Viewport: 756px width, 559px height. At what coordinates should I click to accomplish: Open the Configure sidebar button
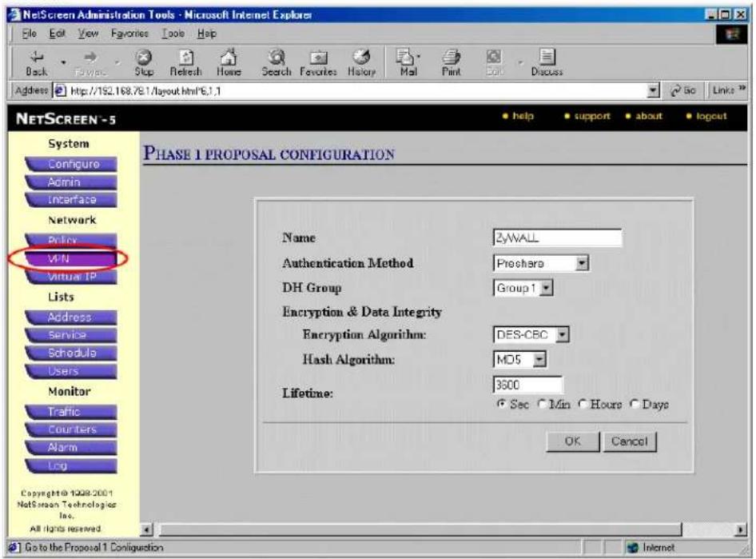point(71,165)
